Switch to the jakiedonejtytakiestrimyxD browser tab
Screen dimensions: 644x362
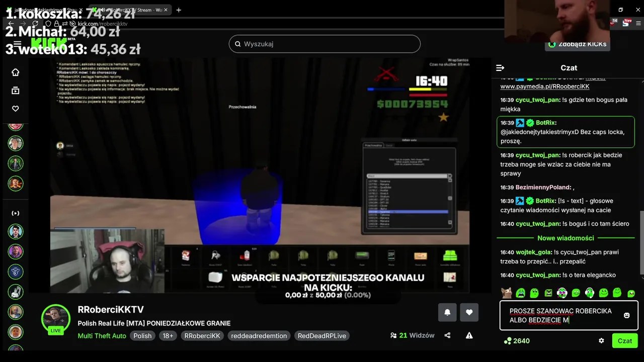[x=44, y=10]
